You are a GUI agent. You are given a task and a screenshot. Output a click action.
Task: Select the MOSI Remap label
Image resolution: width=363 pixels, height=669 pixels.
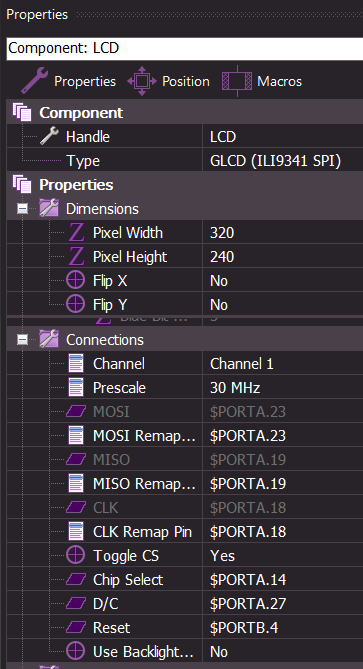point(144,436)
